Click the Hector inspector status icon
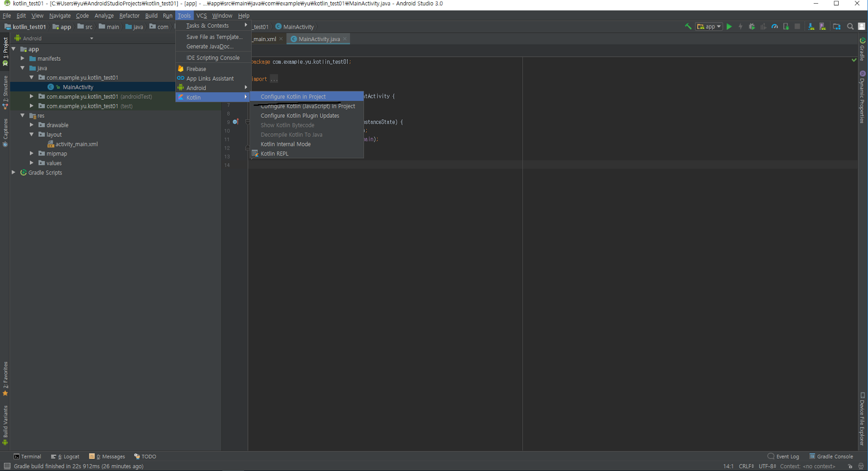 (861, 466)
